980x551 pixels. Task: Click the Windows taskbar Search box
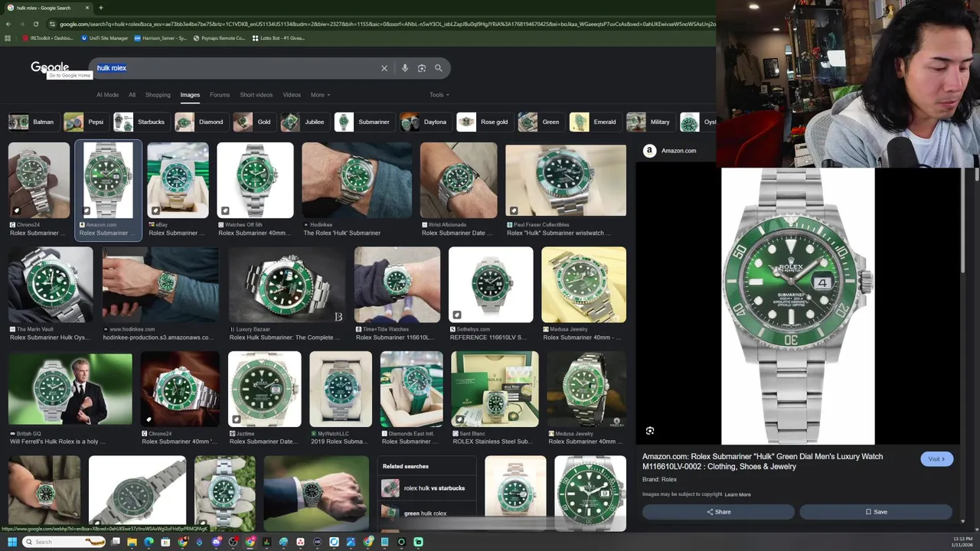[64, 542]
